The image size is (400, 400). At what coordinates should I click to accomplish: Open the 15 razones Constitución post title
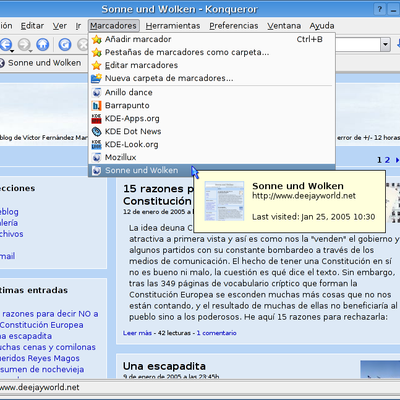[157, 195]
